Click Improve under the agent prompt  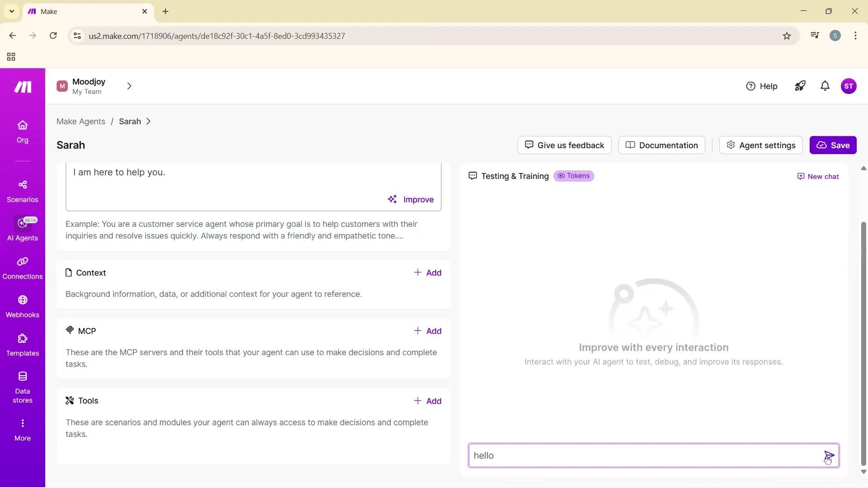(x=411, y=199)
